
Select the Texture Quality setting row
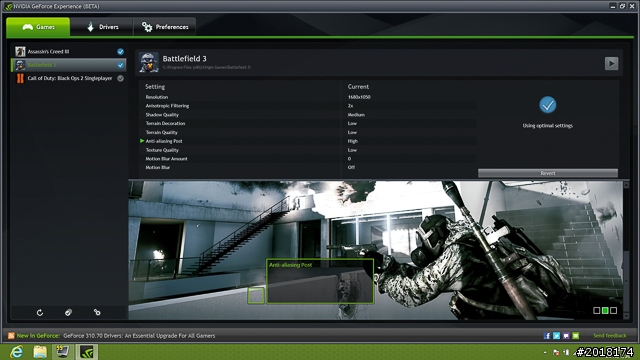[x=308, y=150]
